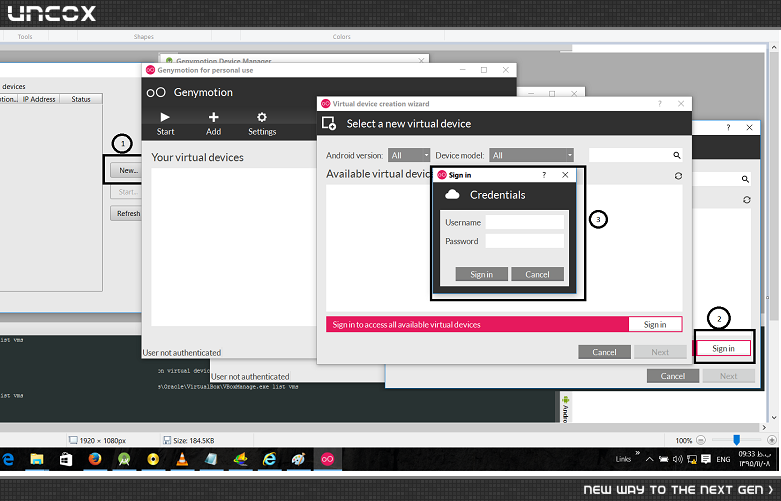Click Next in front virtual device wizard
Screen dimensions: 781x501
click(660, 352)
